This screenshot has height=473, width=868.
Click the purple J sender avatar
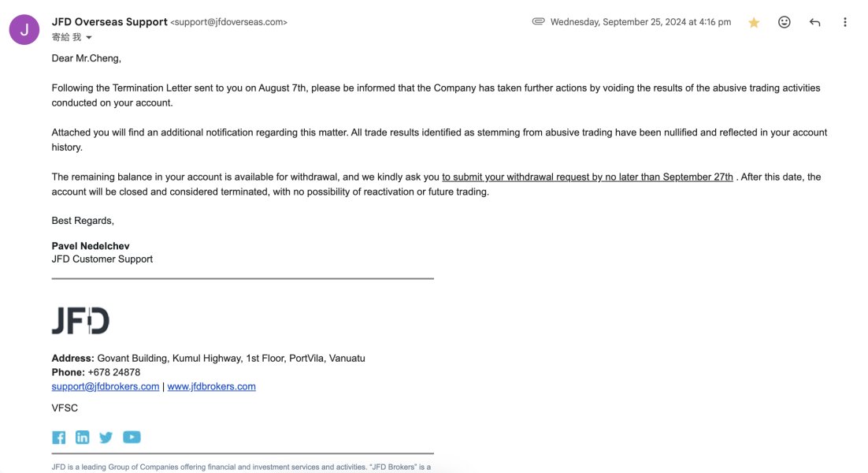(24, 29)
